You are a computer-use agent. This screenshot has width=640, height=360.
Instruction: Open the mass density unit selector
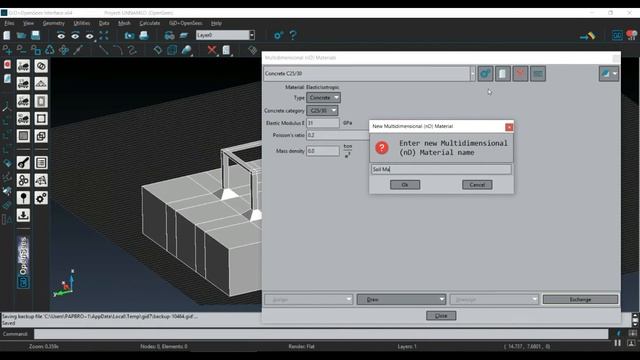347,151
